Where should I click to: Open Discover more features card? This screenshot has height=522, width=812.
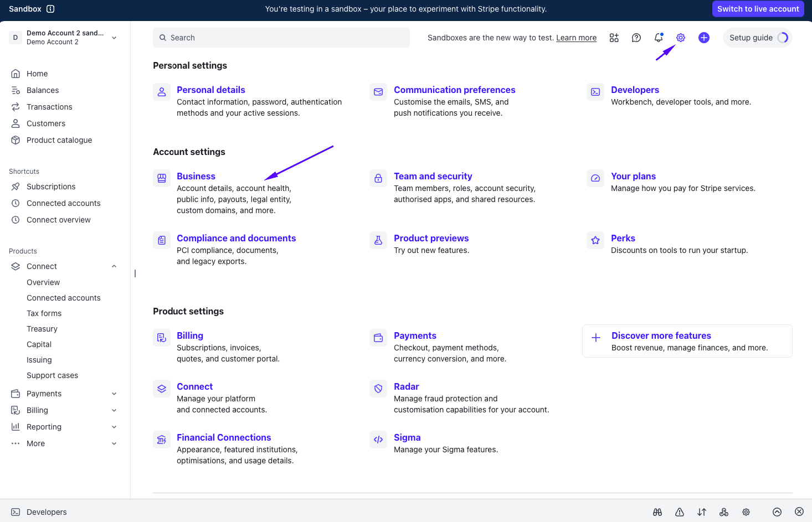(687, 341)
